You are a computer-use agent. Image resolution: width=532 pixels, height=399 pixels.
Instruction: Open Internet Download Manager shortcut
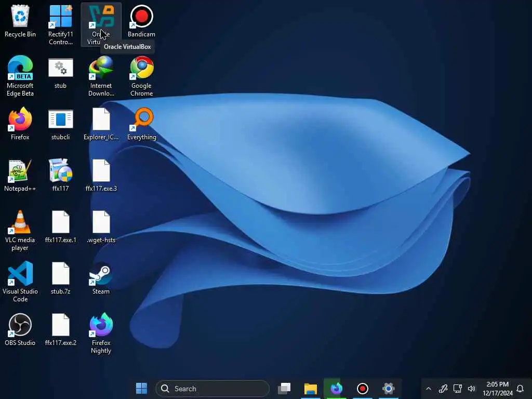101,76
